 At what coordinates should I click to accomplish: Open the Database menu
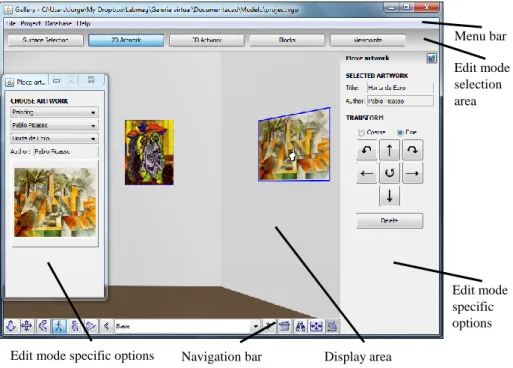click(x=58, y=23)
